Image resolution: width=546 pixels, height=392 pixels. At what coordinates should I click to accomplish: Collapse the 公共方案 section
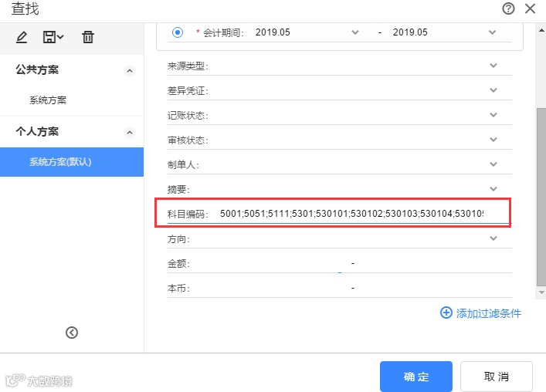(x=130, y=71)
